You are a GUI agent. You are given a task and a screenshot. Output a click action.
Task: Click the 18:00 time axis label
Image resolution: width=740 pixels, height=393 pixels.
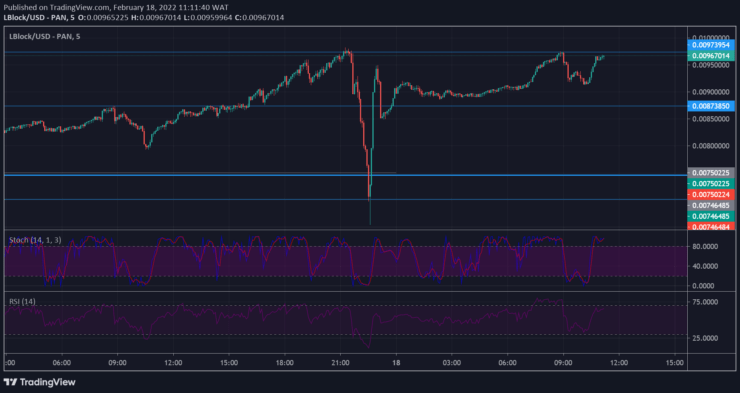pos(285,363)
